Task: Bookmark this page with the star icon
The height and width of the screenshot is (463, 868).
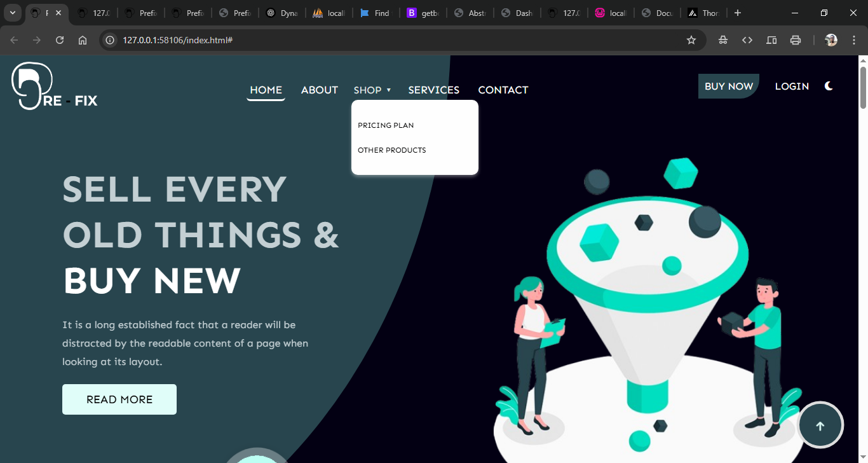Action: coord(691,40)
